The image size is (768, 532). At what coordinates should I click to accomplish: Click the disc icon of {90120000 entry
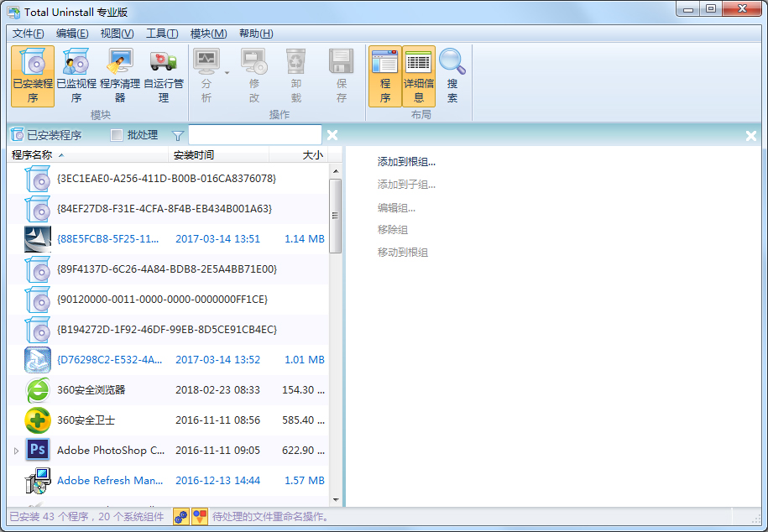point(38,300)
